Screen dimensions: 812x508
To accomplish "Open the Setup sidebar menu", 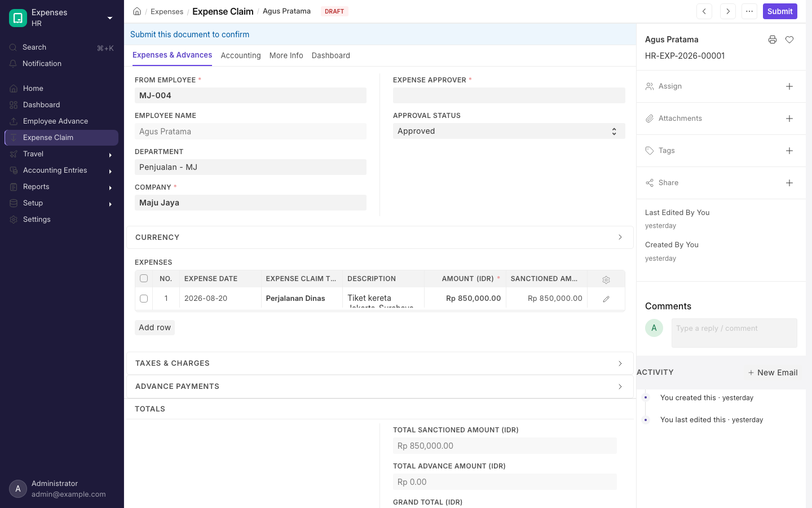I will (61, 203).
